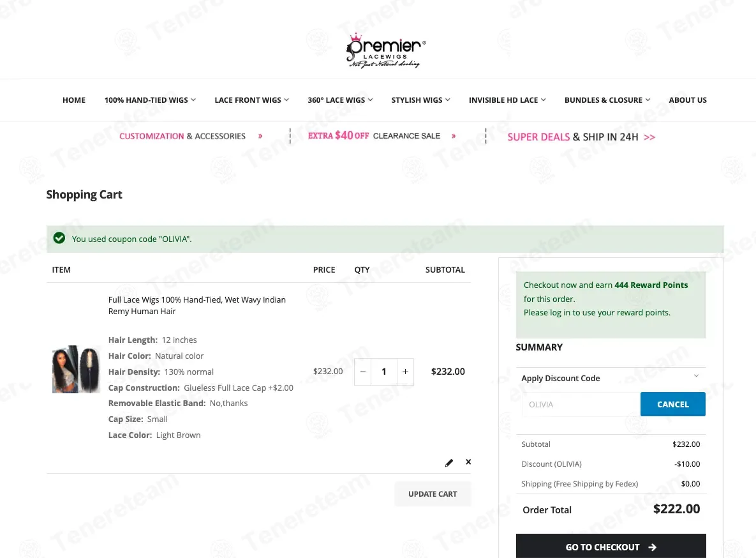Cancel the OLIVIA coupon code
Image resolution: width=756 pixels, height=558 pixels.
coord(672,404)
